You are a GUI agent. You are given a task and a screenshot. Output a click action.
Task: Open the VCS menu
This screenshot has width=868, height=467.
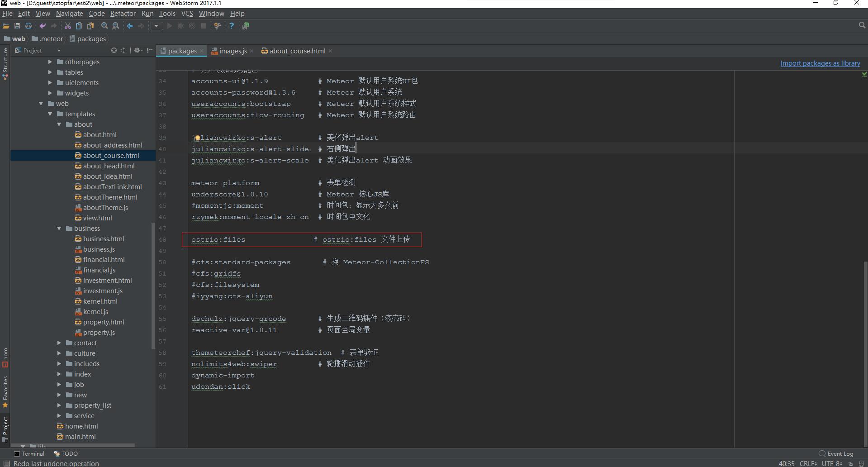click(187, 13)
